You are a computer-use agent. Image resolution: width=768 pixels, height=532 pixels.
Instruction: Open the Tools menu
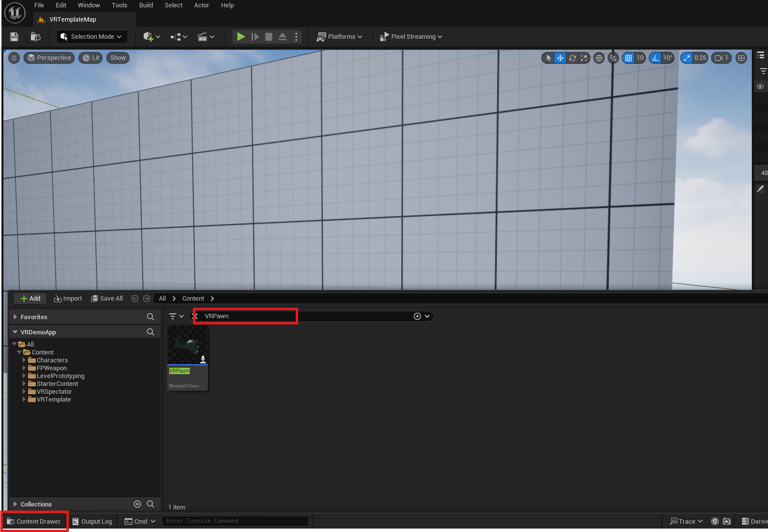coord(119,5)
